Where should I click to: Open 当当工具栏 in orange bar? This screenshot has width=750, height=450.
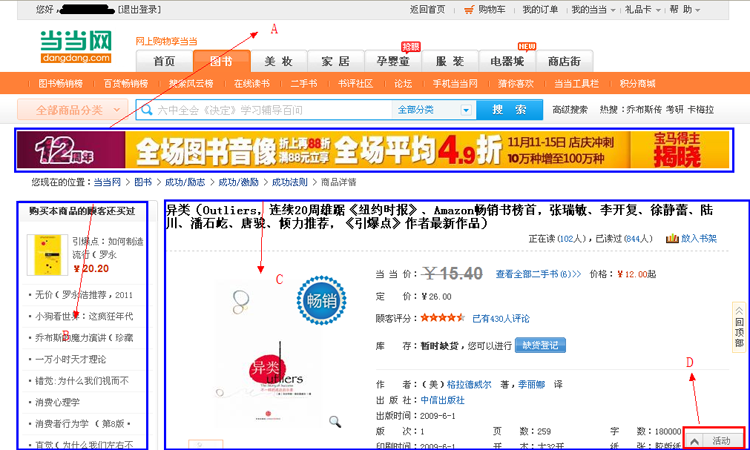pyautogui.click(x=576, y=84)
